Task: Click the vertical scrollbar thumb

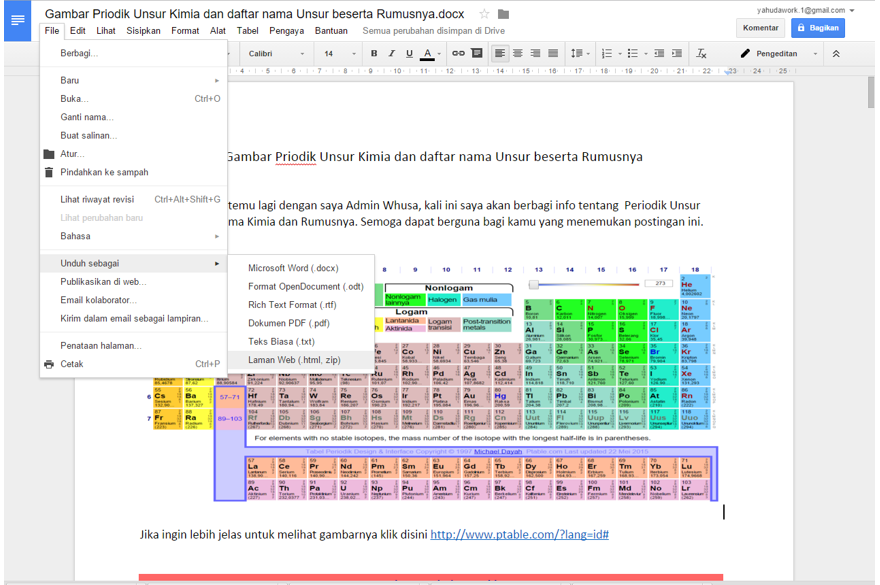Action: (870, 92)
